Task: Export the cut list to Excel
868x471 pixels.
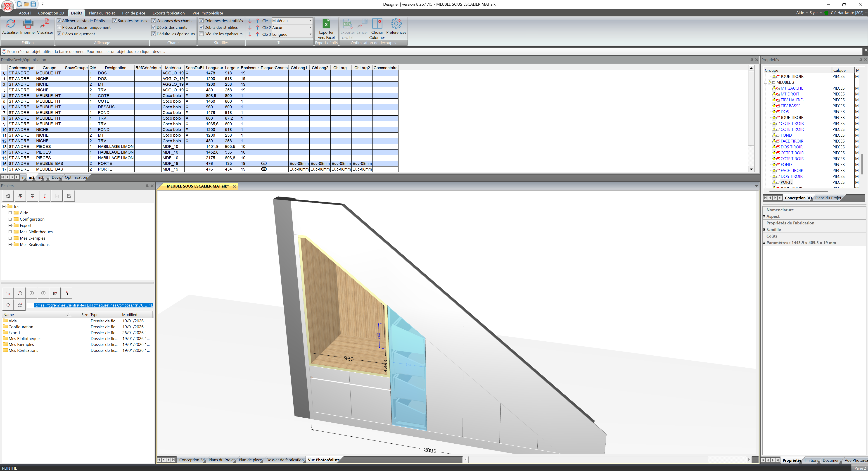Action: [x=326, y=24]
